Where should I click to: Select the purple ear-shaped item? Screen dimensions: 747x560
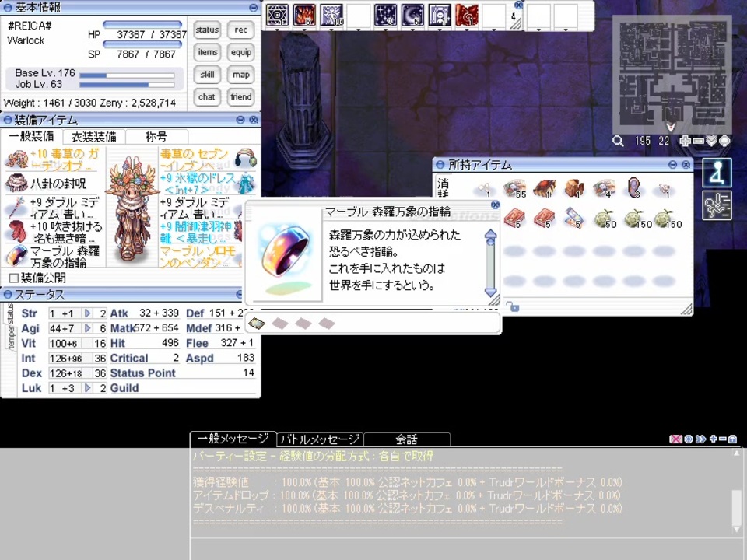click(634, 188)
